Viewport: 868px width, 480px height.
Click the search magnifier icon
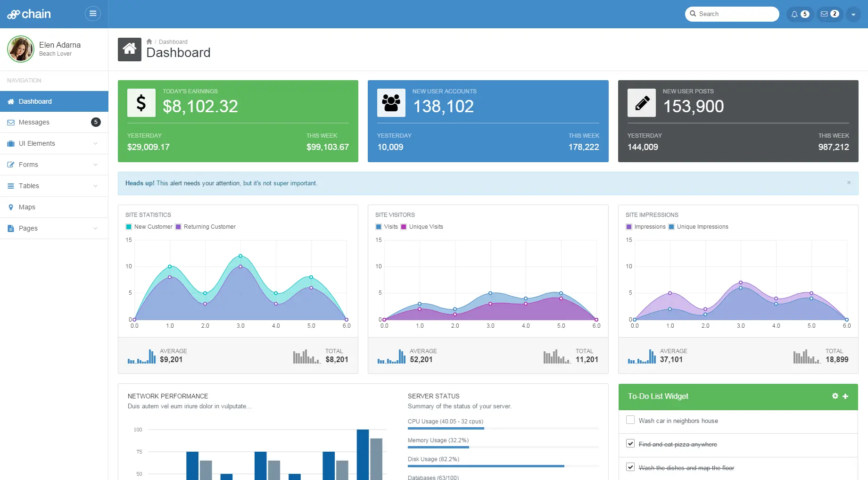click(693, 14)
